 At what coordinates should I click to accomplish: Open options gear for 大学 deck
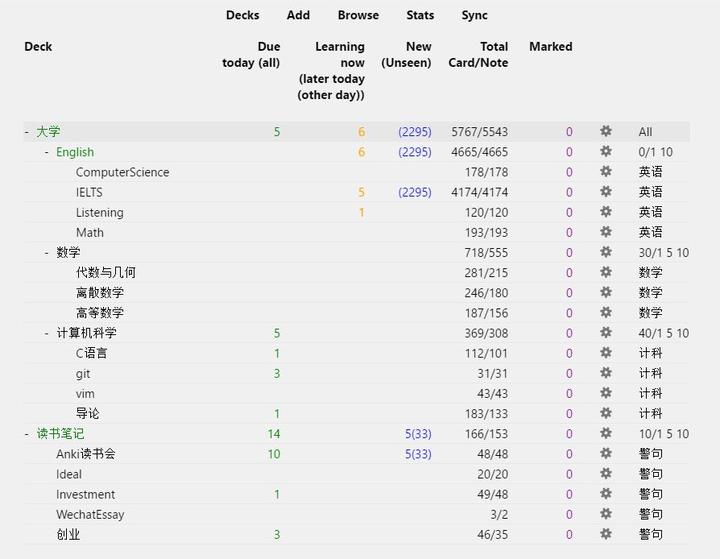(x=605, y=132)
